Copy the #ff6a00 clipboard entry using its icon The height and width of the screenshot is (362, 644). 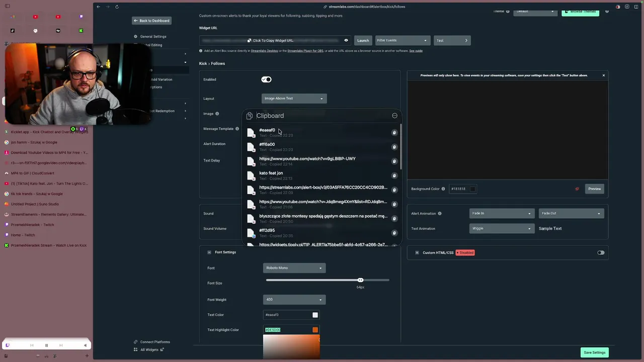point(394,147)
